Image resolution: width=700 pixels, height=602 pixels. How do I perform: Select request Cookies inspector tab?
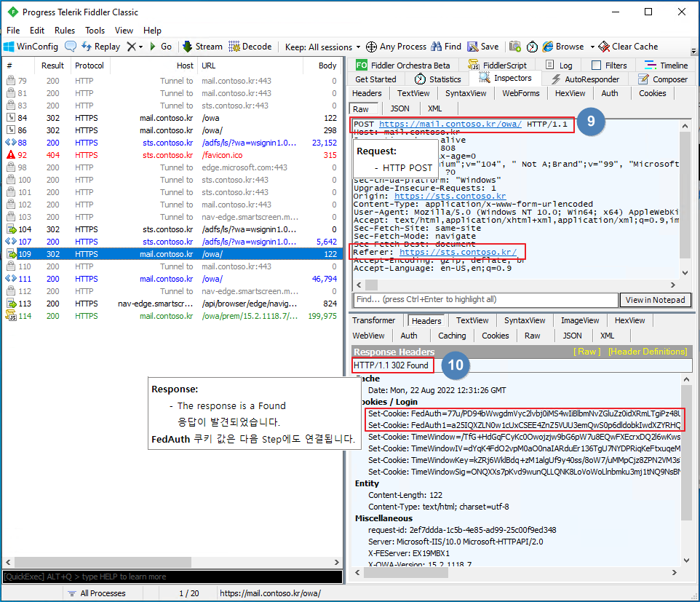pos(652,93)
